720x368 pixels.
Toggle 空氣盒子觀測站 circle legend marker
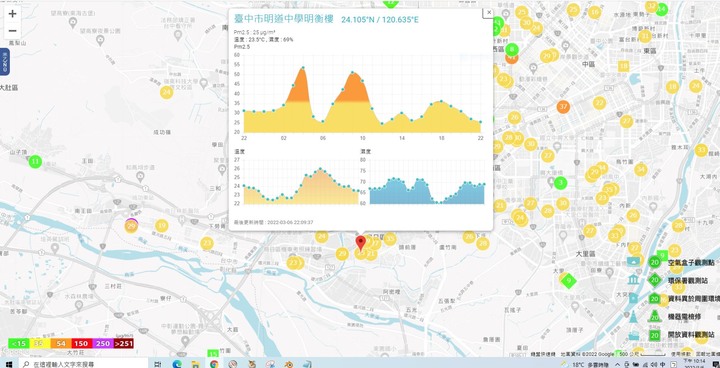(655, 262)
